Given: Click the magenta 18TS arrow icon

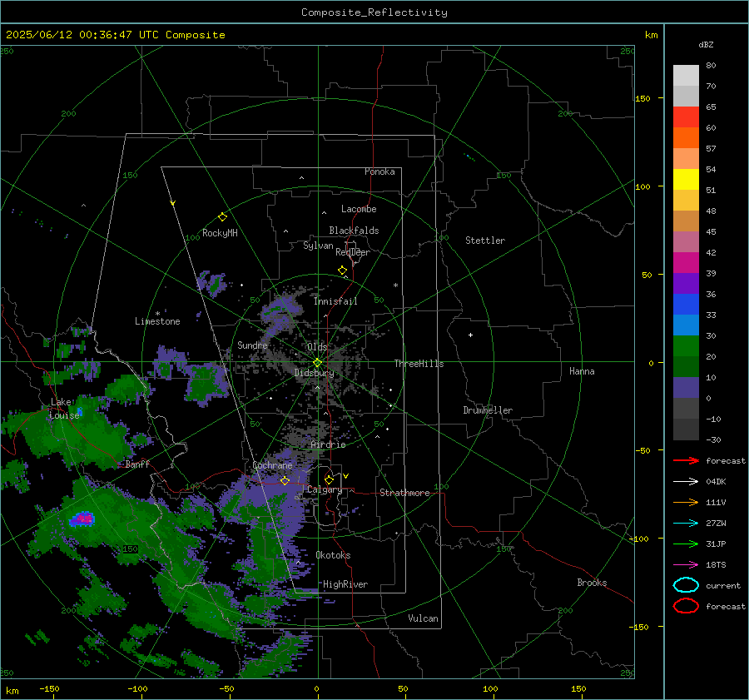Looking at the screenshot, I should [686, 565].
